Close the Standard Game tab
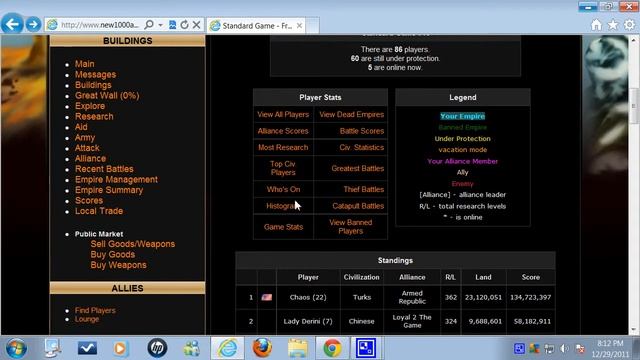Screen dimensions: 640x360 coord(300,26)
